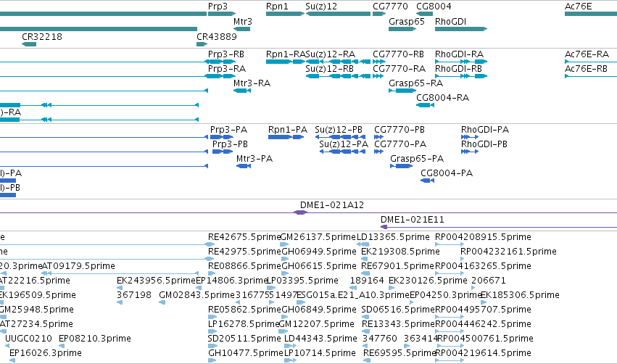Click EST GM02843.5prime
This screenshot has width=617, height=364.
[196, 295]
